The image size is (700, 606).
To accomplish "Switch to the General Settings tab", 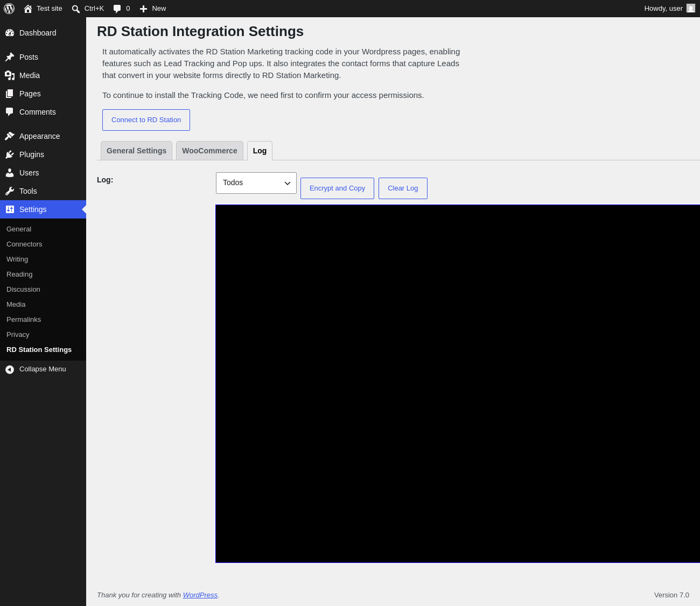I will coord(136,151).
